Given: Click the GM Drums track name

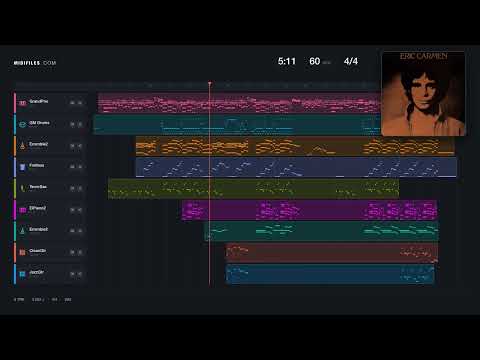Looking at the screenshot, I should click(x=39, y=123).
